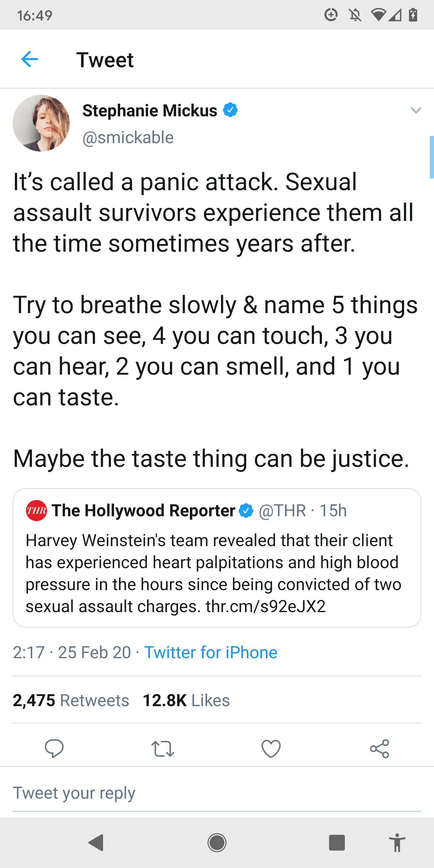434x868 pixels.
Task: Tap the Twitter for iPhone link
Action: 211,652
